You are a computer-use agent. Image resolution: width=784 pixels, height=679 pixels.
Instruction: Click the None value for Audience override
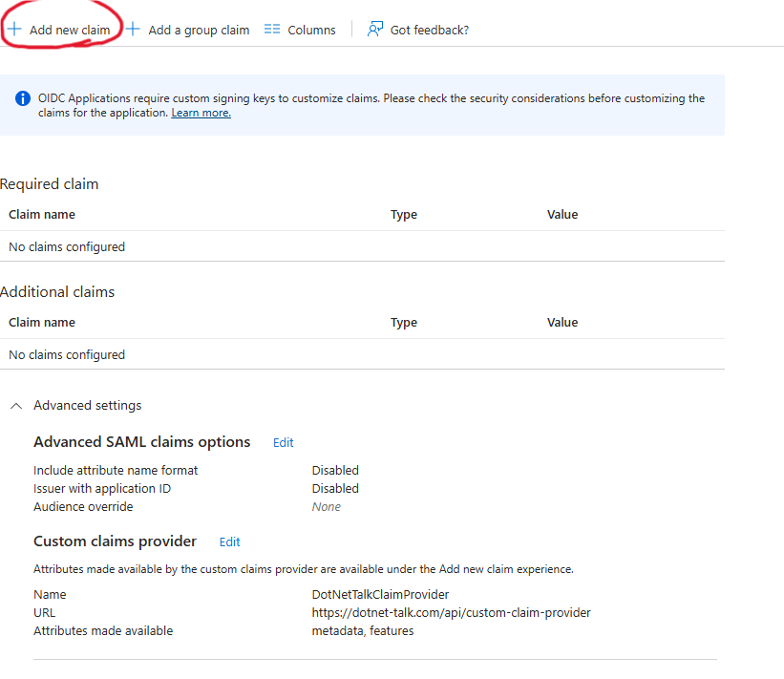point(327,507)
